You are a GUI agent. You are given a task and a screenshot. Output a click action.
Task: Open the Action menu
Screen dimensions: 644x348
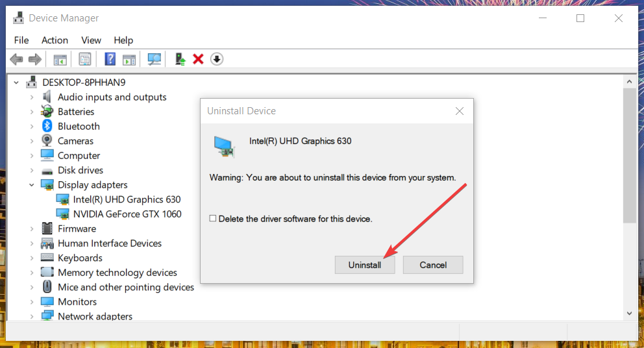click(55, 40)
